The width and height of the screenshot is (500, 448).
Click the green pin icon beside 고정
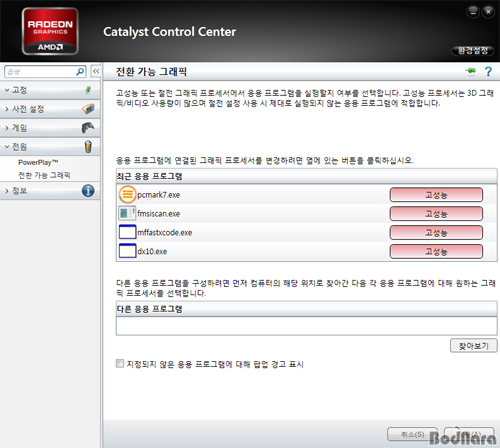tap(88, 90)
